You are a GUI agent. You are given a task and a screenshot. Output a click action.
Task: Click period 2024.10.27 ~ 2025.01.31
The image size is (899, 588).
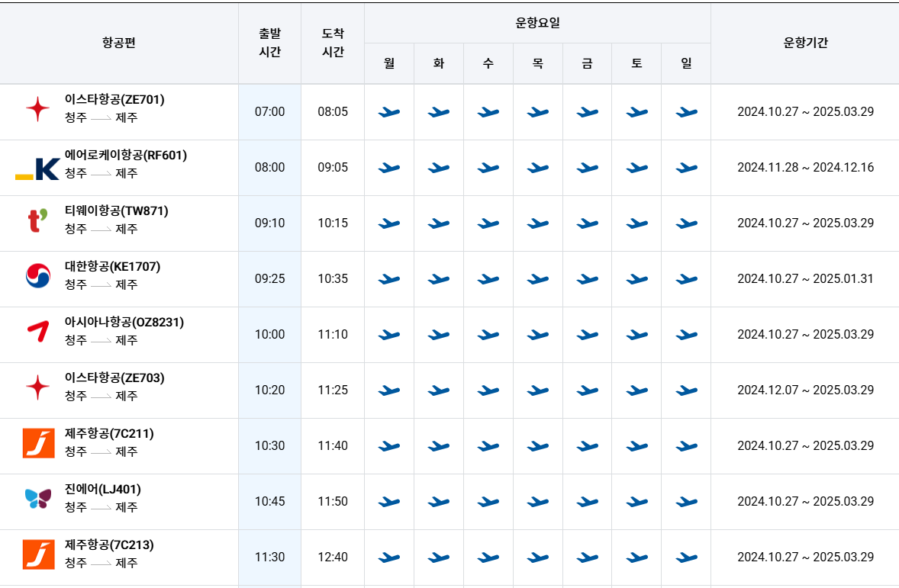806,278
